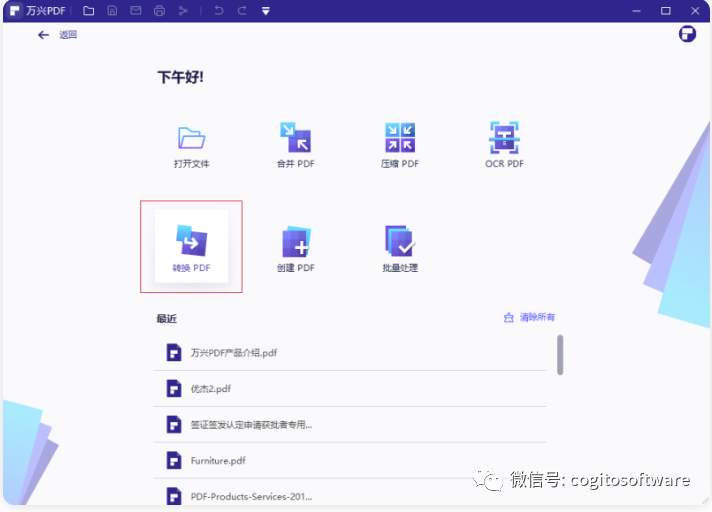This screenshot has width=712, height=512.
Task: Open recent file Furniture.pdf
Action: [x=350, y=460]
